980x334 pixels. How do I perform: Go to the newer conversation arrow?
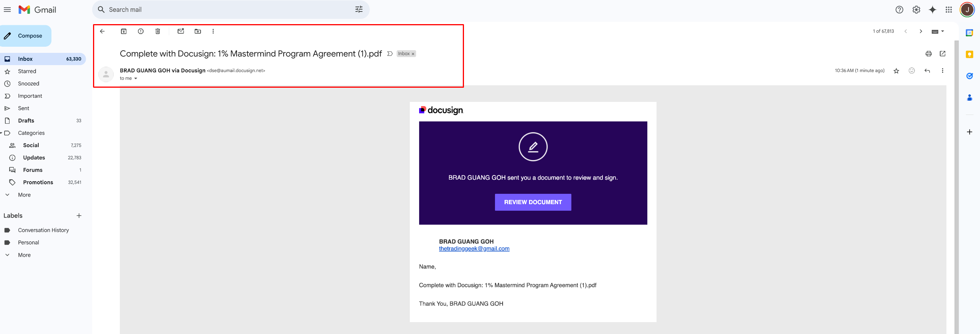906,31
